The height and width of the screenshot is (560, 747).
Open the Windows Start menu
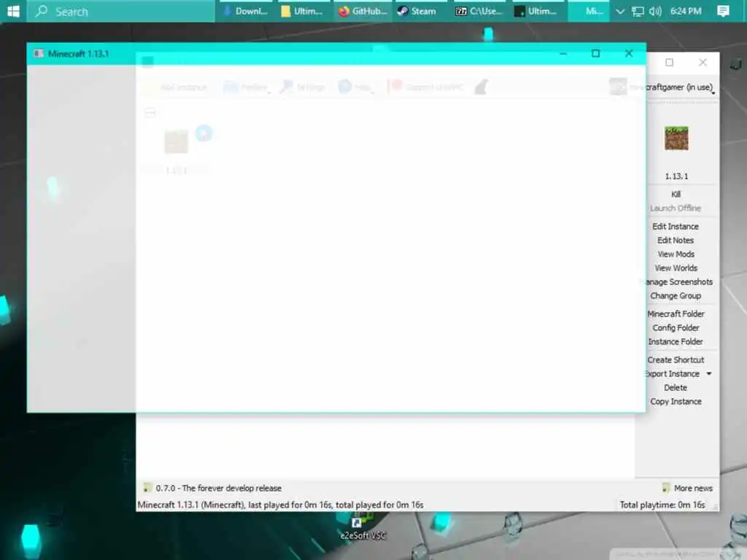[13, 11]
